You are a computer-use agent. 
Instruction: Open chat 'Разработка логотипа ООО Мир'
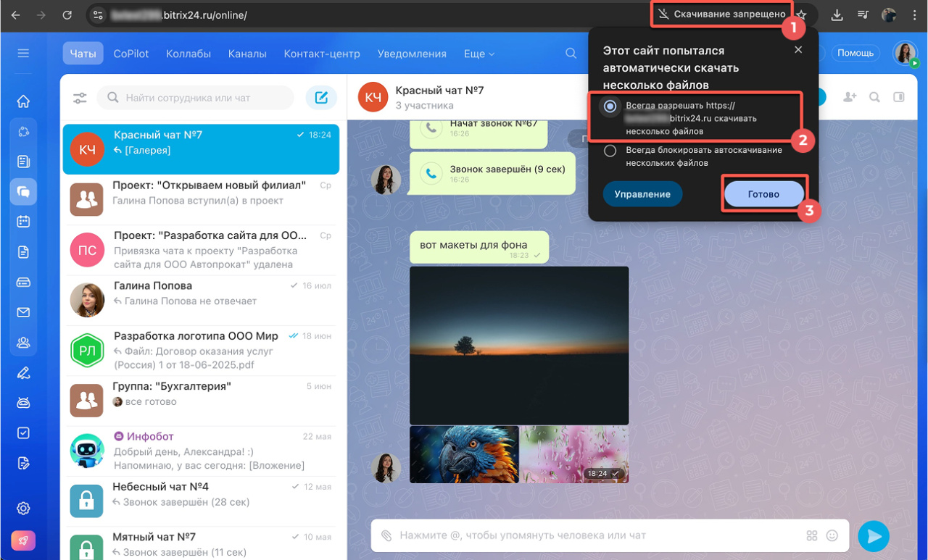pyautogui.click(x=201, y=351)
